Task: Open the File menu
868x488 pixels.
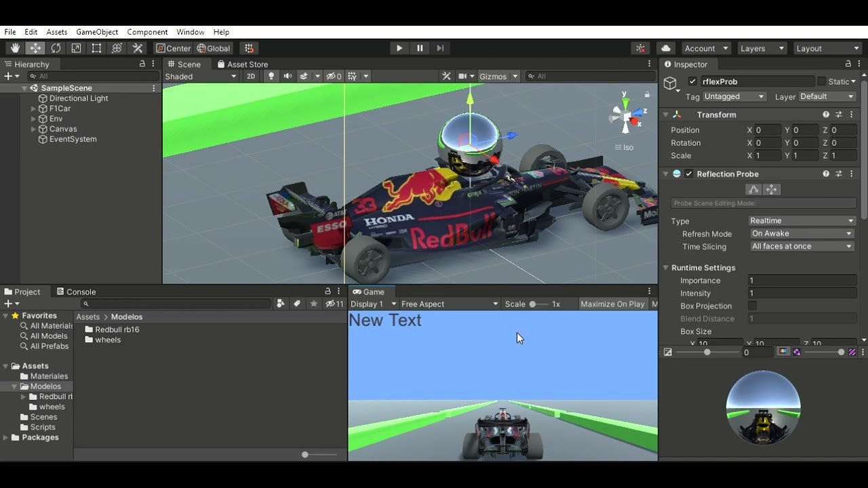Action: [10, 32]
